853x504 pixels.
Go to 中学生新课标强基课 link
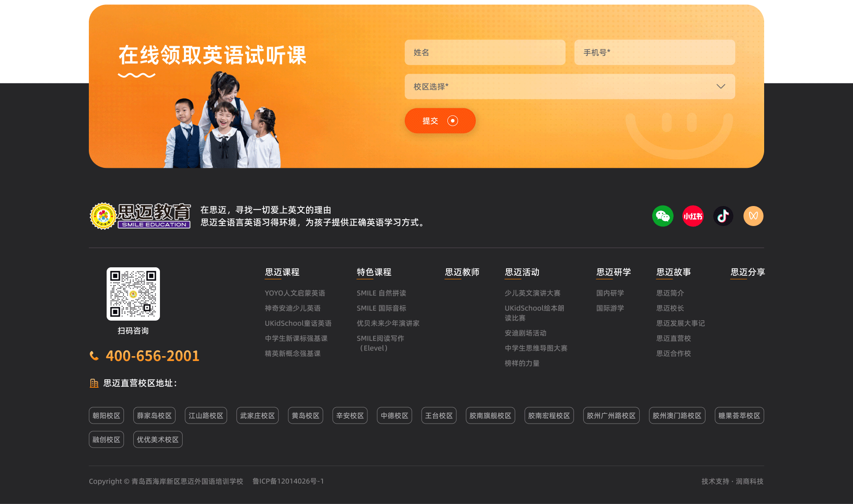(x=296, y=338)
